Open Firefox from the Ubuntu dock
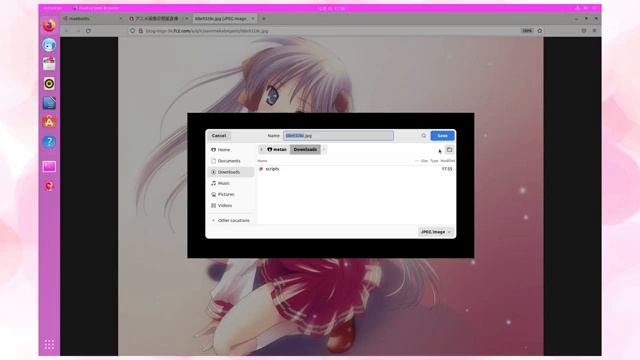The width and height of the screenshot is (640, 360). point(49,25)
